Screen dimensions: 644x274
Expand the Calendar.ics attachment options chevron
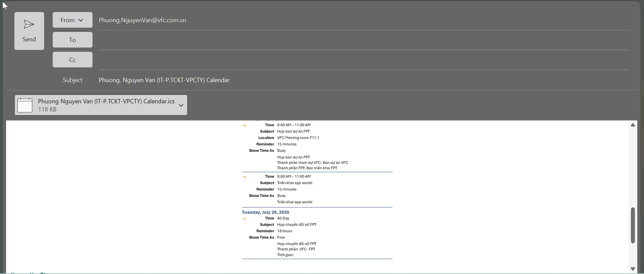point(181,105)
